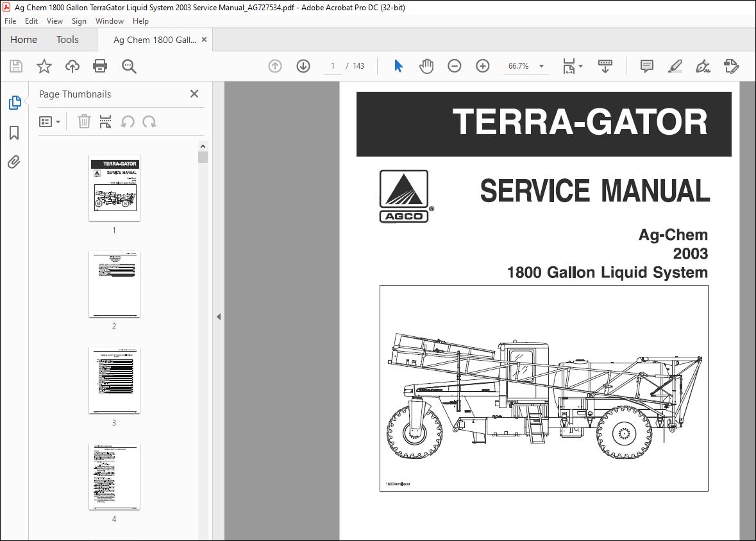756x541 pixels.
Task: Select page 4 thumbnail
Action: coord(114,476)
